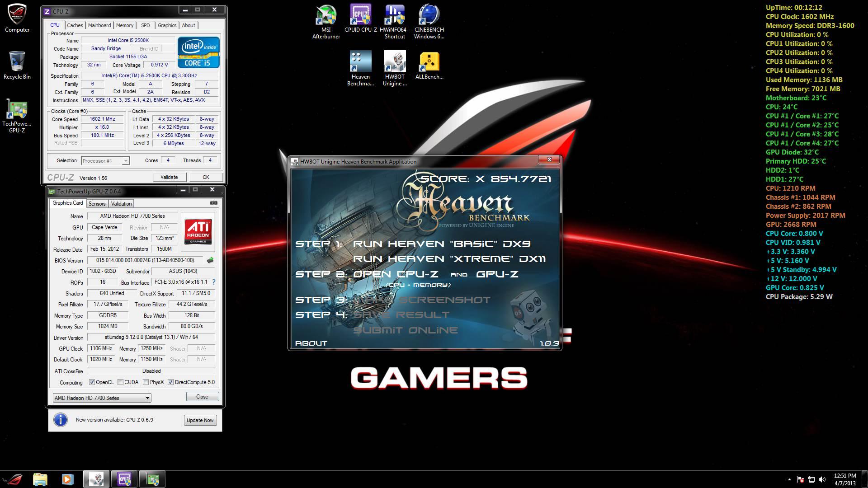
Task: Click Update Now button
Action: click(200, 420)
